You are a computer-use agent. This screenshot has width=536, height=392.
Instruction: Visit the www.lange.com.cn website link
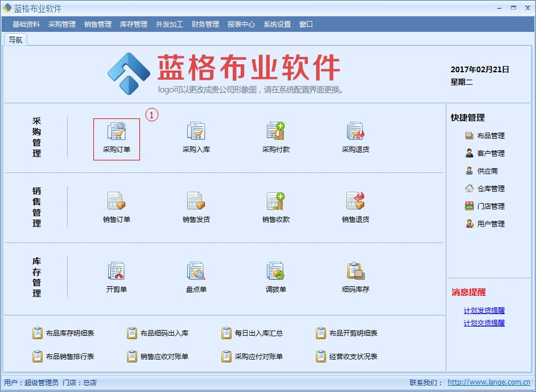pos(489,382)
